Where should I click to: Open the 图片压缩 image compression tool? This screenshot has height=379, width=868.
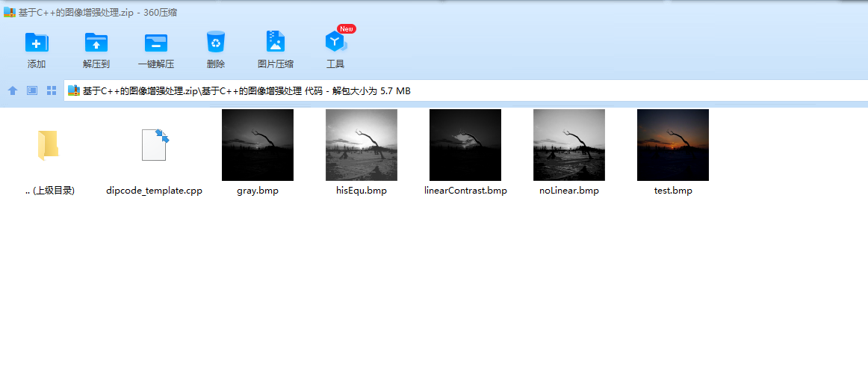coord(276,42)
